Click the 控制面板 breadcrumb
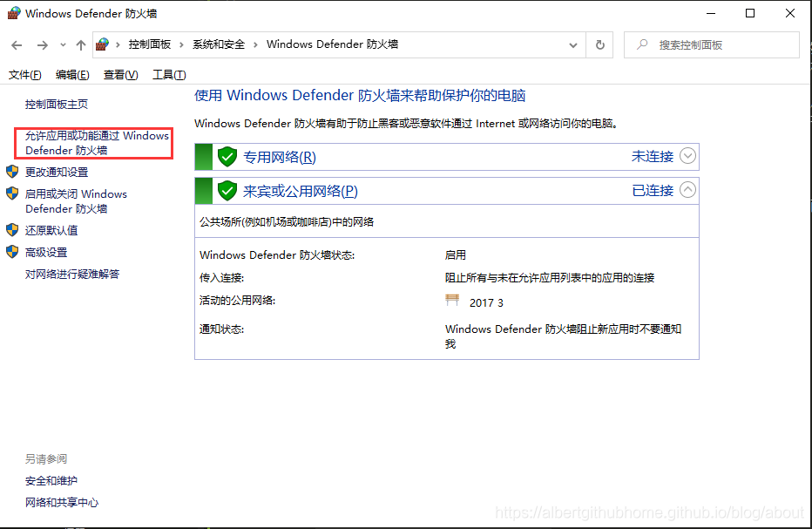Viewport: 812px width, 529px height. [x=150, y=44]
